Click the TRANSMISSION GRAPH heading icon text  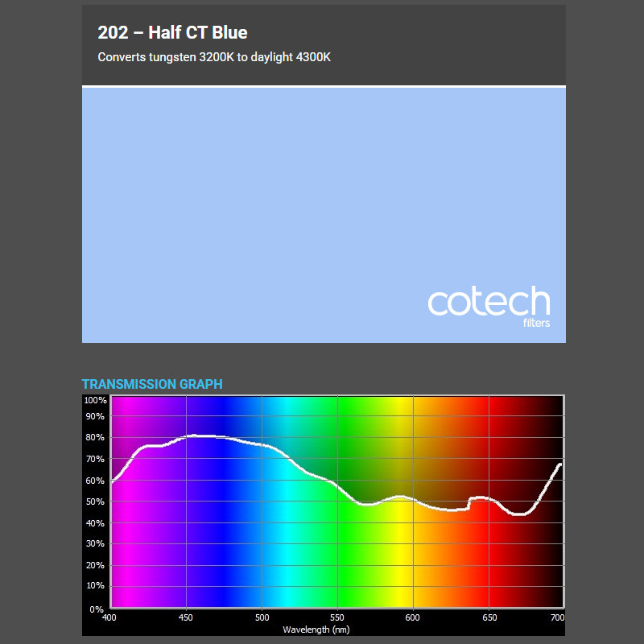coord(151,385)
